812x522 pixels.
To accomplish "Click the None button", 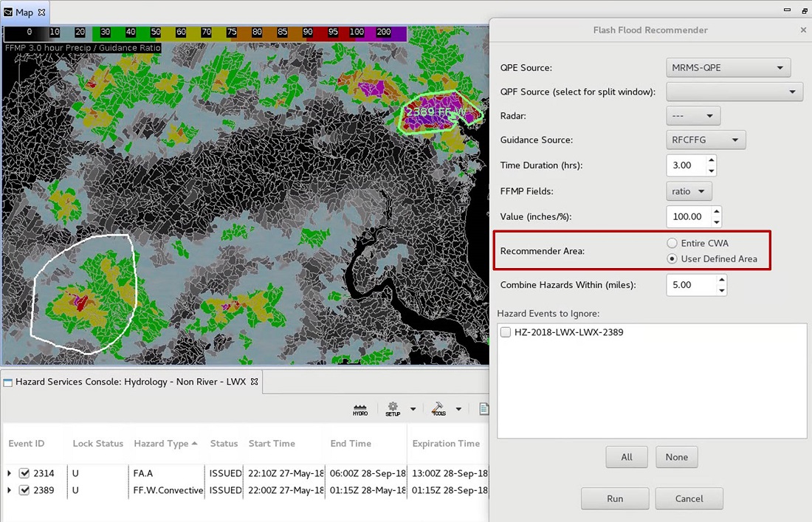I will point(676,457).
